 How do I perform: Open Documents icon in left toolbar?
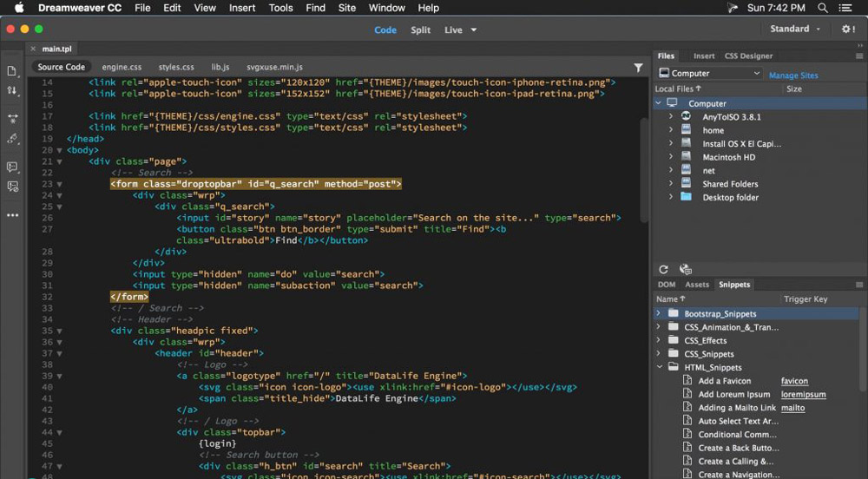pos(11,71)
